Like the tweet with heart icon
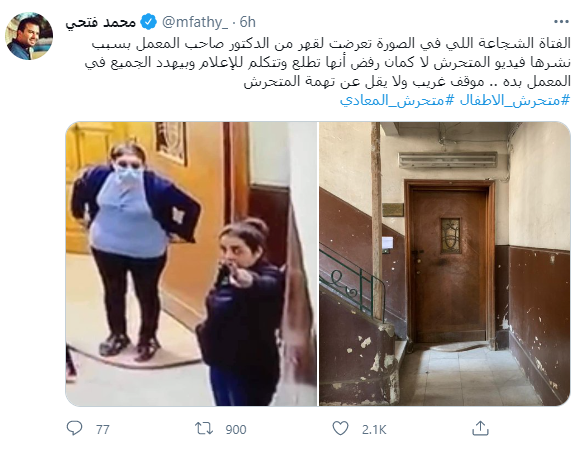581x449 pixels. (340, 428)
